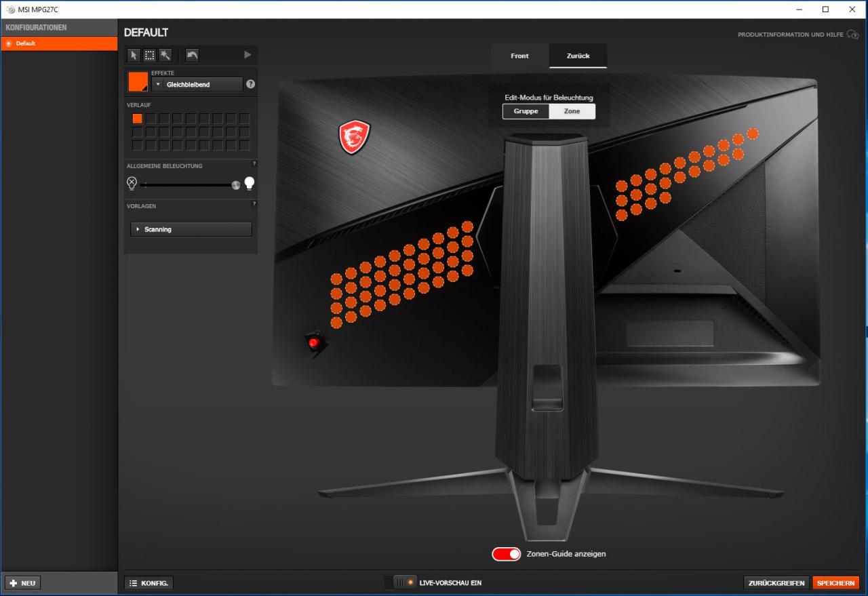This screenshot has height=596, width=868.
Task: Click the Neu button
Action: coord(22,583)
